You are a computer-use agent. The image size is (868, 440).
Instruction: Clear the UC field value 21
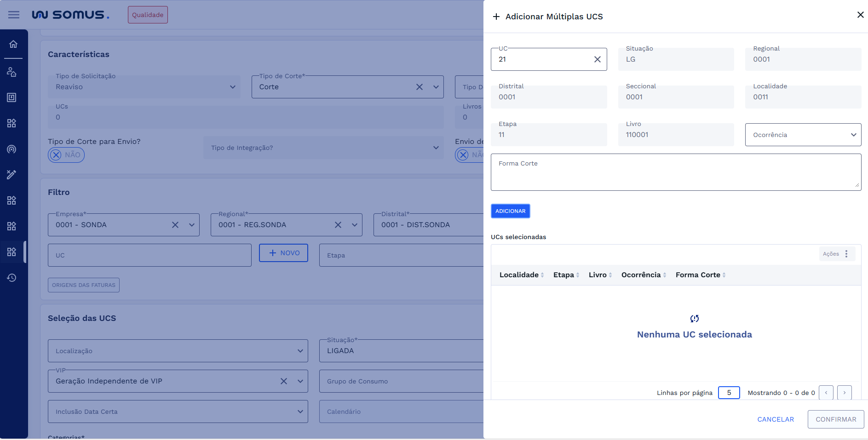point(597,59)
